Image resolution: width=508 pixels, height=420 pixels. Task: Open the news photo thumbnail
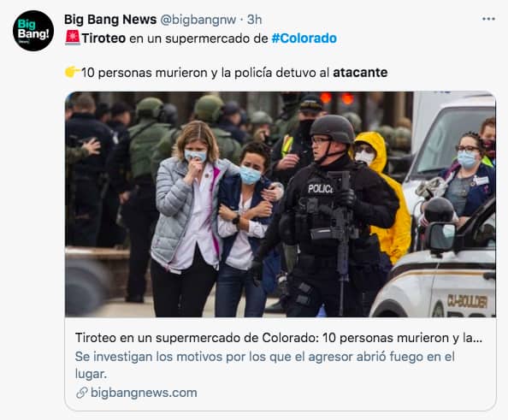[x=281, y=204]
